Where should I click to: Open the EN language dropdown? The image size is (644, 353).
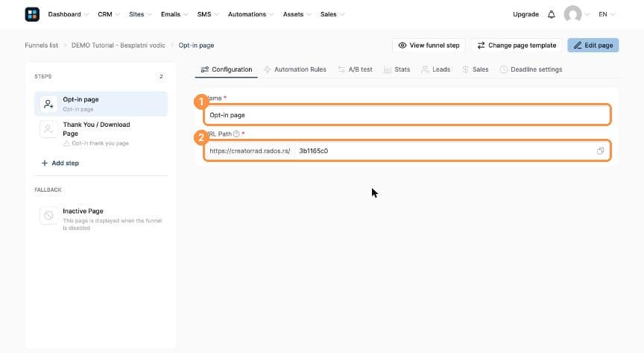click(x=606, y=14)
